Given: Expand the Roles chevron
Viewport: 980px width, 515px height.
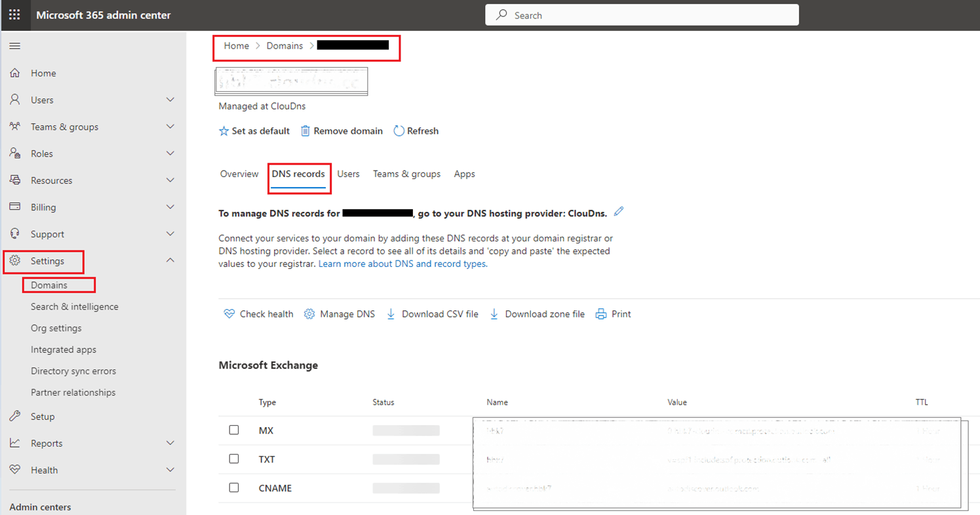Looking at the screenshot, I should coord(170,154).
